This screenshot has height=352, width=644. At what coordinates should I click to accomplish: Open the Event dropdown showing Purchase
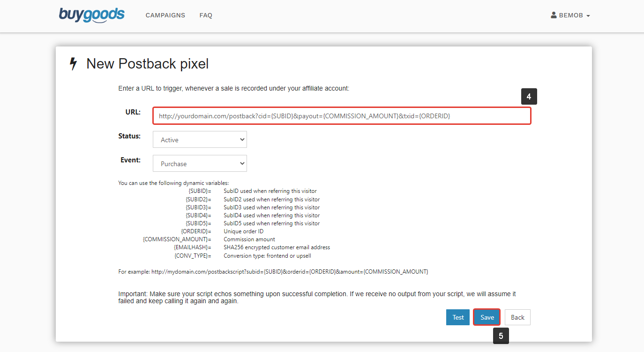[x=200, y=163]
